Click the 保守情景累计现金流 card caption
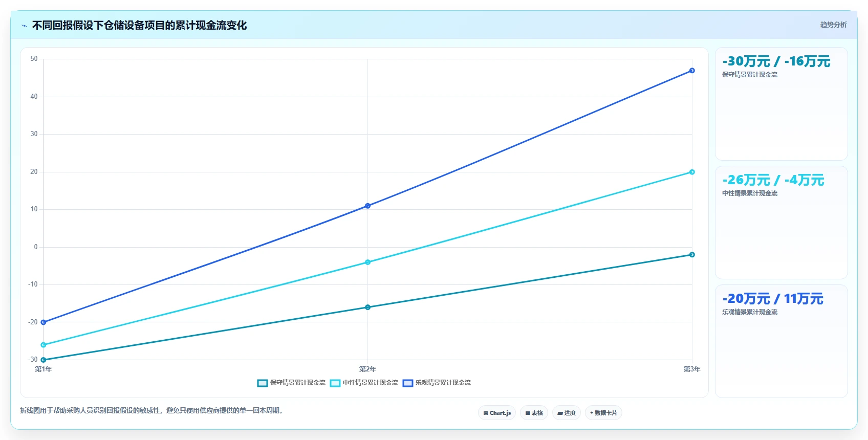Image resolution: width=868 pixels, height=440 pixels. 750,75
